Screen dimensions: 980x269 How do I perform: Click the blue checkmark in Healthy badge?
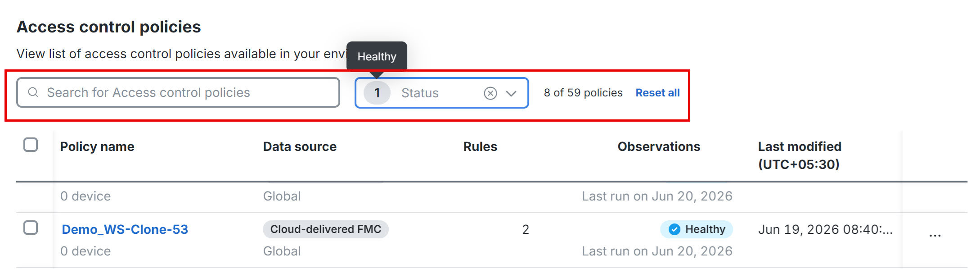[674, 229]
